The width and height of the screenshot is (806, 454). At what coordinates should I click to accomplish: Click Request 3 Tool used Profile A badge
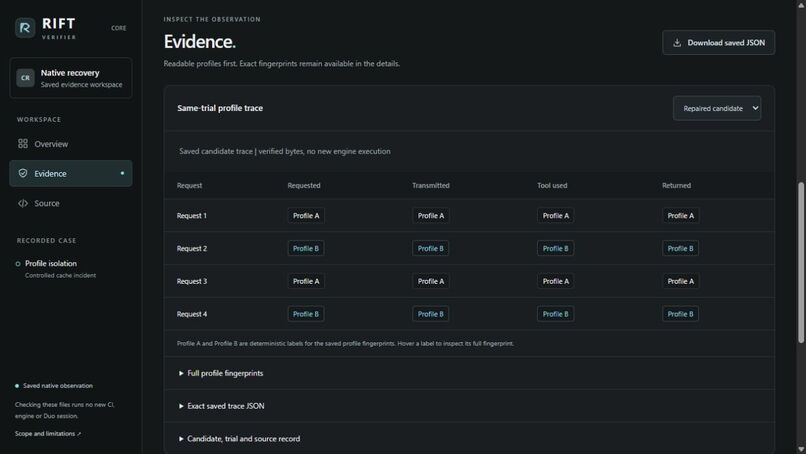pos(556,281)
